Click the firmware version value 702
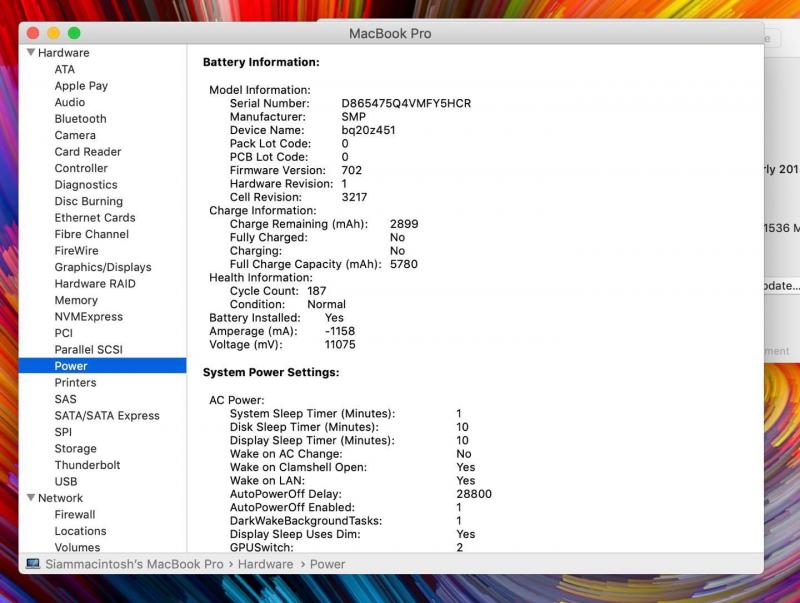800x603 pixels. pos(352,170)
